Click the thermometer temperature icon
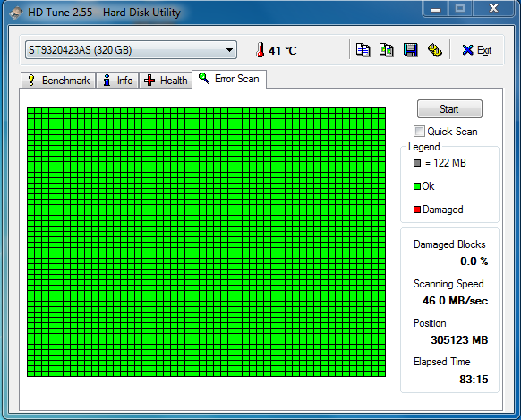Image resolution: width=521 pixels, height=420 pixels. [260, 50]
